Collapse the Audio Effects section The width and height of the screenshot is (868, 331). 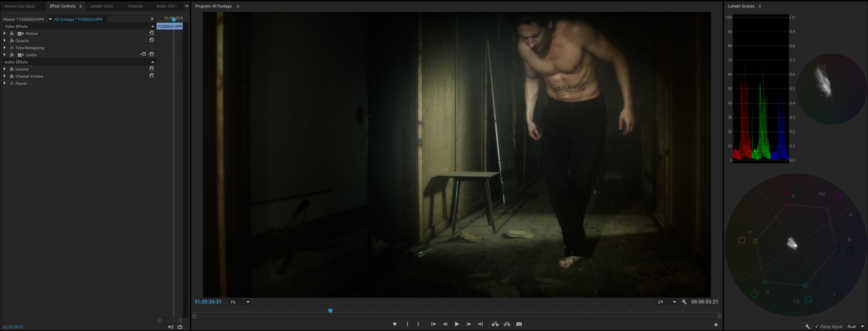coord(153,62)
